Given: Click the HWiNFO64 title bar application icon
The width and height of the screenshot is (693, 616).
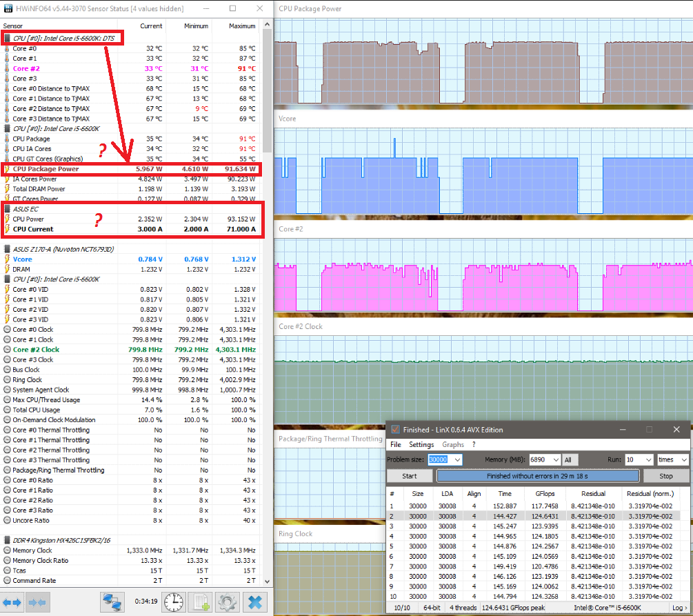Looking at the screenshot, I should [x=8, y=8].
